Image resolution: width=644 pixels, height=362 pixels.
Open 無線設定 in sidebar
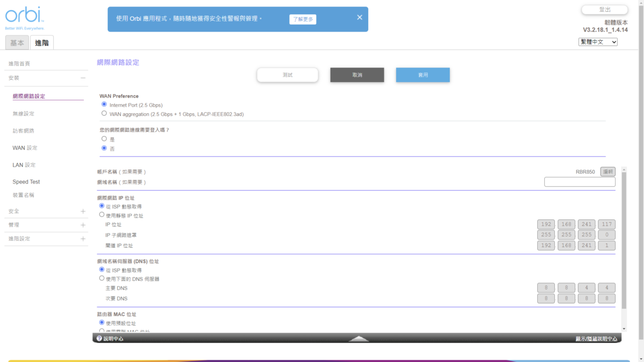24,114
